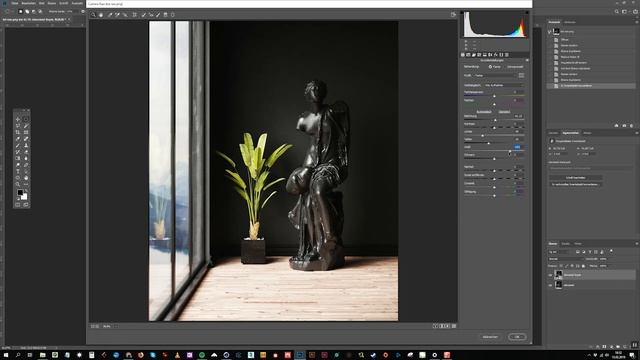Select the Targeted Adjustment tool

[x=125, y=15]
